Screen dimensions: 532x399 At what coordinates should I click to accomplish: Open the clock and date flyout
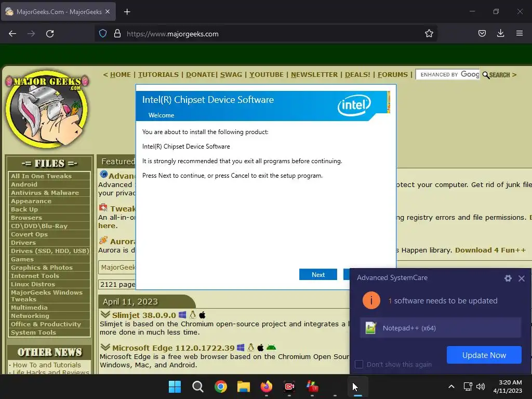click(508, 387)
